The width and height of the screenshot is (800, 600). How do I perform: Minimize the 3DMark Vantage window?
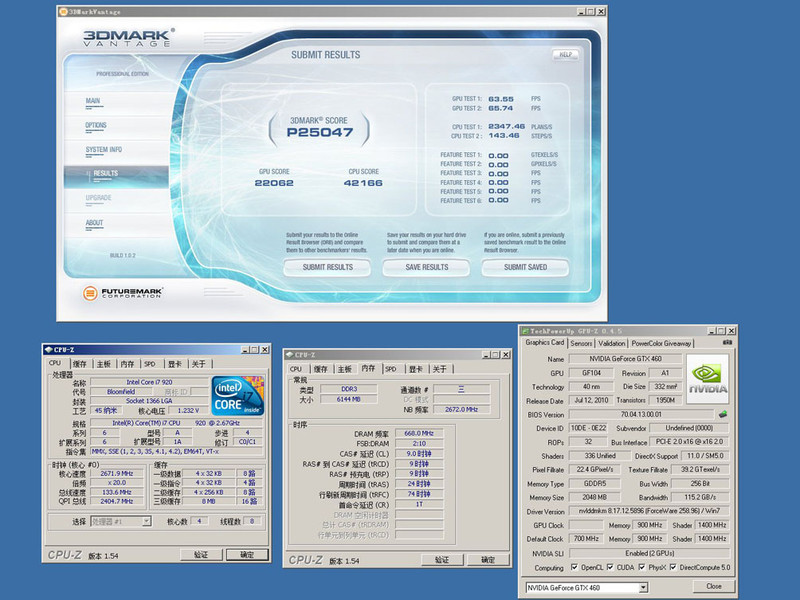coord(581,11)
